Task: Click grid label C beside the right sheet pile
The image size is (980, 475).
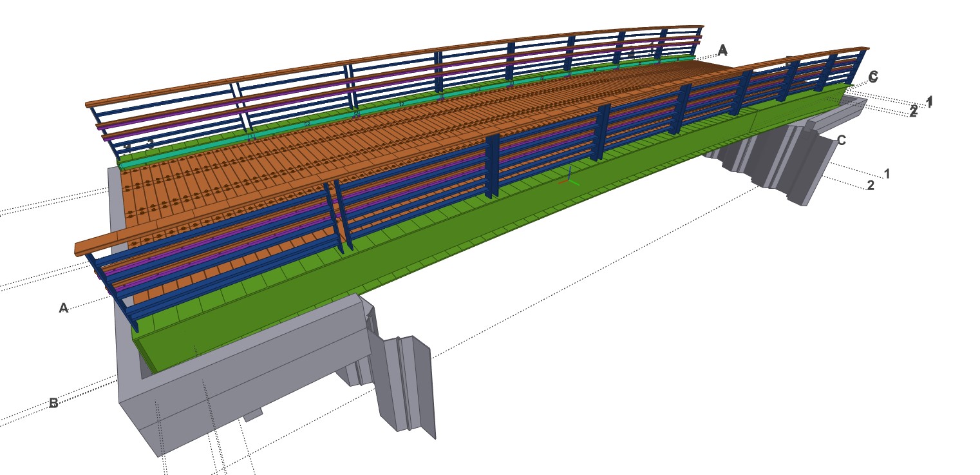Action: tap(842, 140)
